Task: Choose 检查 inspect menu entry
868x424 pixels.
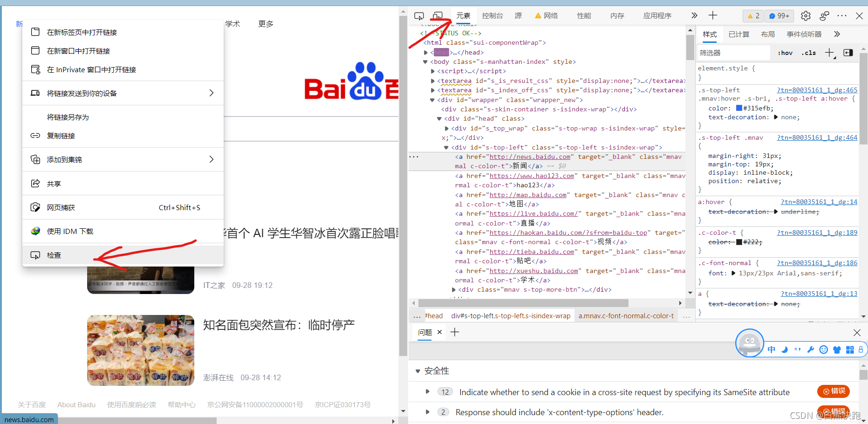Action: 123,255
